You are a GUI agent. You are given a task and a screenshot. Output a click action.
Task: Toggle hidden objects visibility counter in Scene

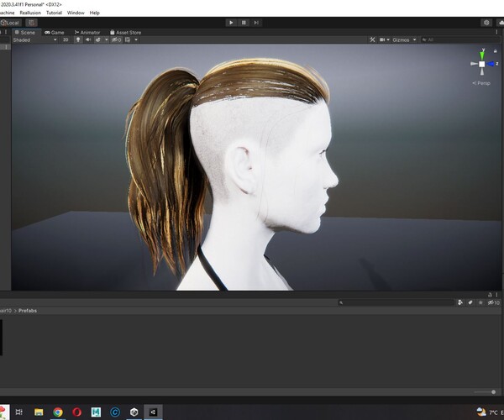pos(117,39)
